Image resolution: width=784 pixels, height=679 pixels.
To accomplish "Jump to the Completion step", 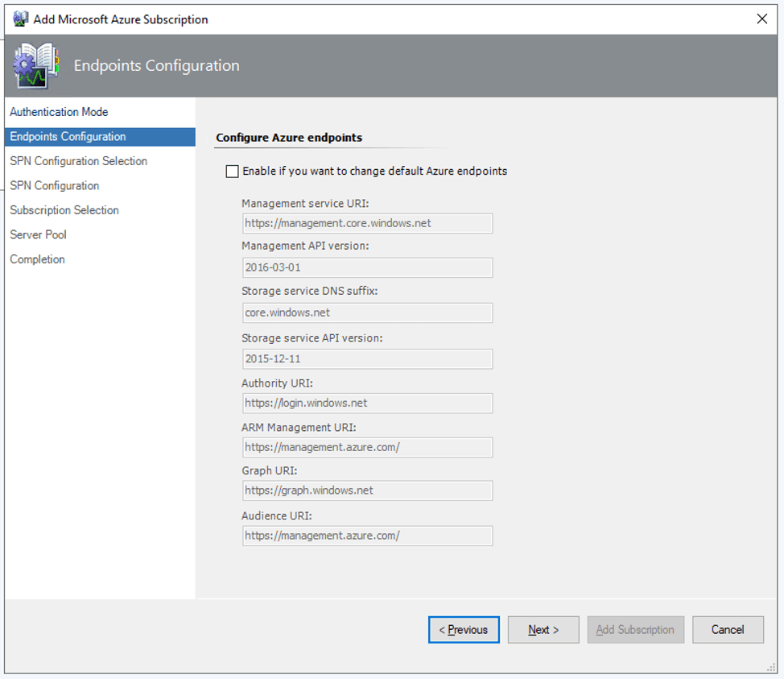I will (38, 259).
